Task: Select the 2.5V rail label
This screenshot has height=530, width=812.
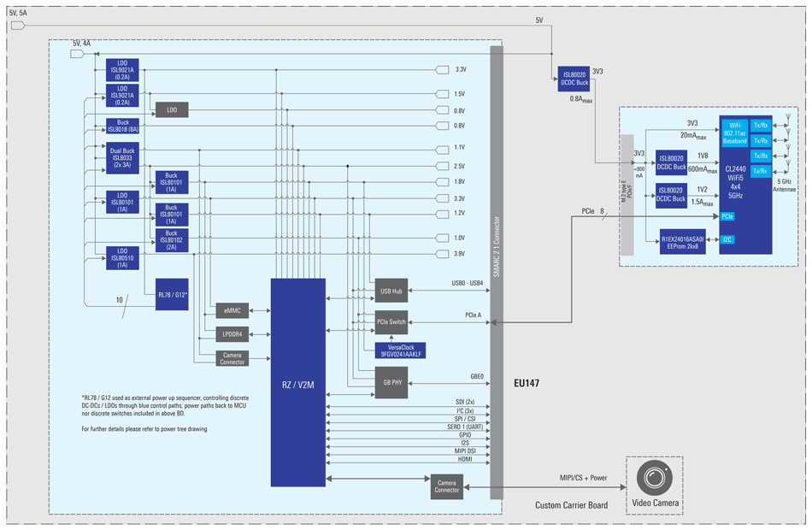Action: coord(459,167)
